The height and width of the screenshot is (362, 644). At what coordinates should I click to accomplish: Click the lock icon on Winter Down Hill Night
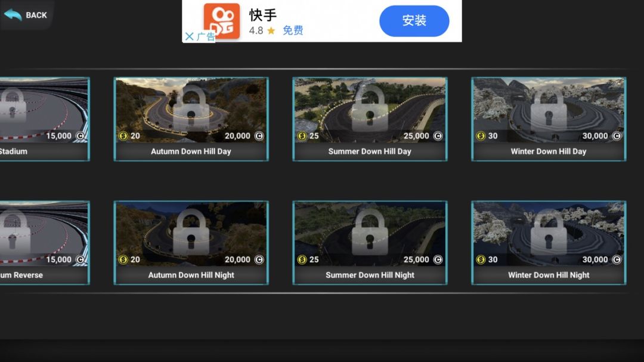(x=548, y=236)
